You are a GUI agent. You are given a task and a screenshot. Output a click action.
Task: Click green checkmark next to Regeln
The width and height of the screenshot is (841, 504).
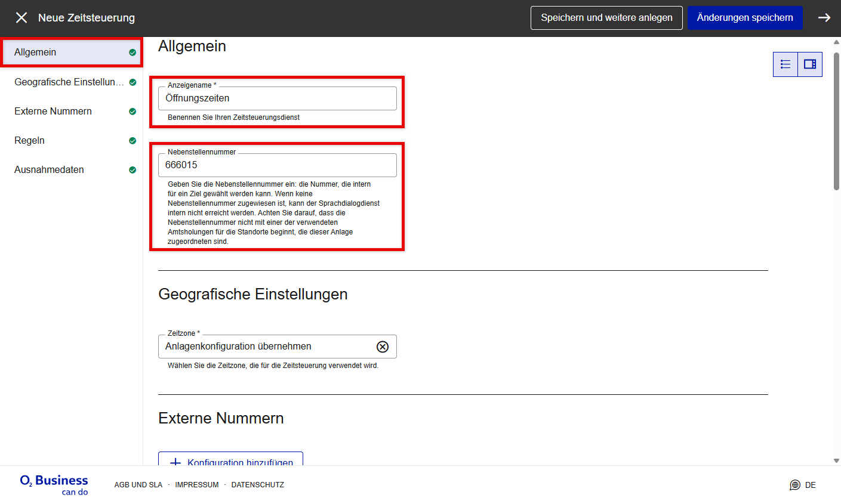133,141
